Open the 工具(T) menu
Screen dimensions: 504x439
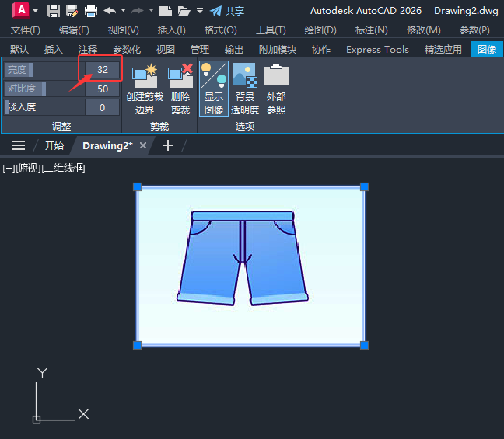[271, 30]
